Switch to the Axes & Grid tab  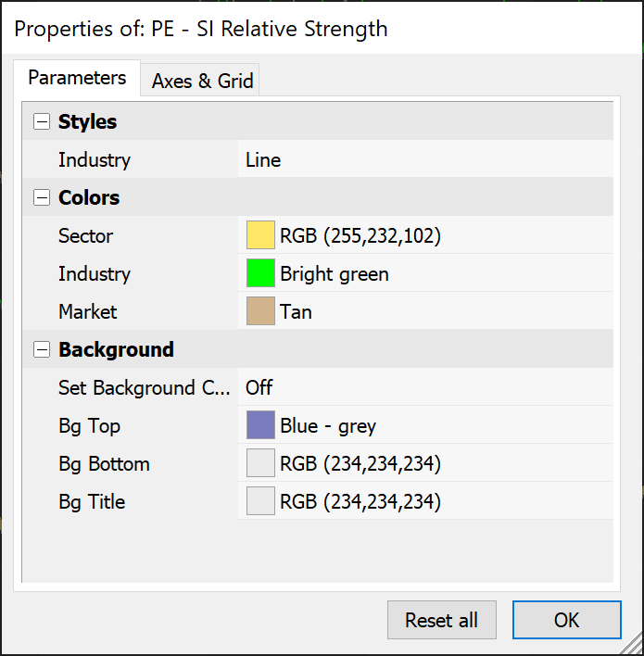coord(202,81)
